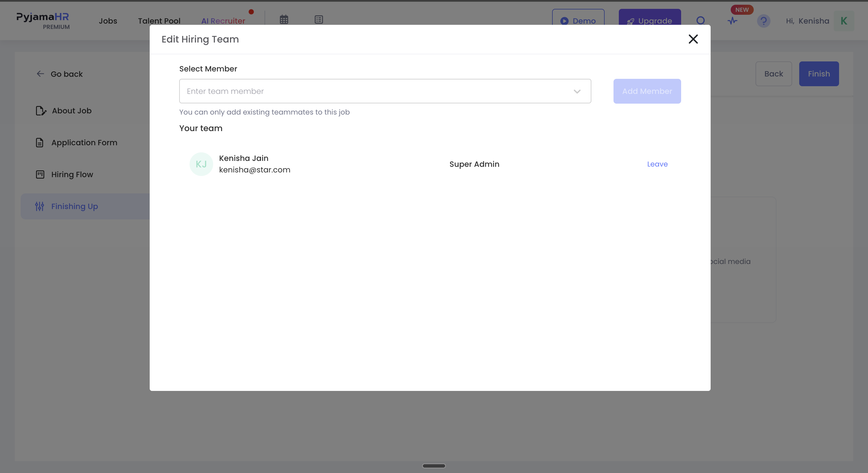Open the help question mark icon
The width and height of the screenshot is (868, 473).
[763, 21]
